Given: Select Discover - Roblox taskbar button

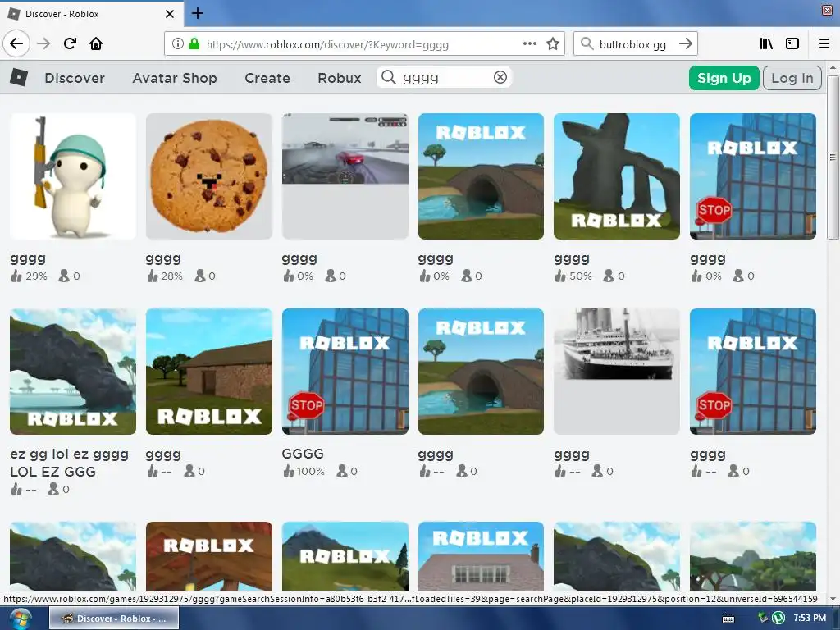Looking at the screenshot, I should pos(114,619).
